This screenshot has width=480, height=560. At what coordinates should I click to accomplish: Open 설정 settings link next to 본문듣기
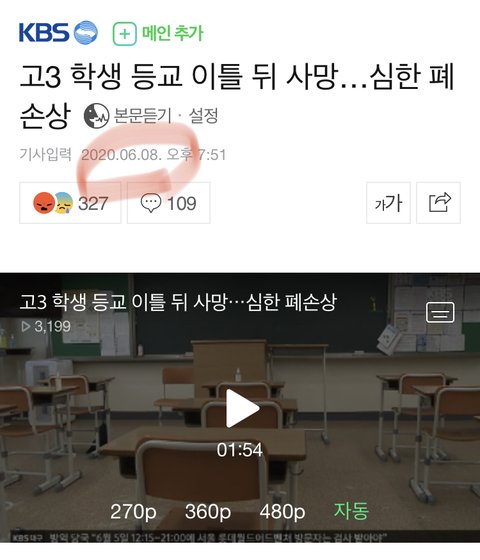(203, 116)
